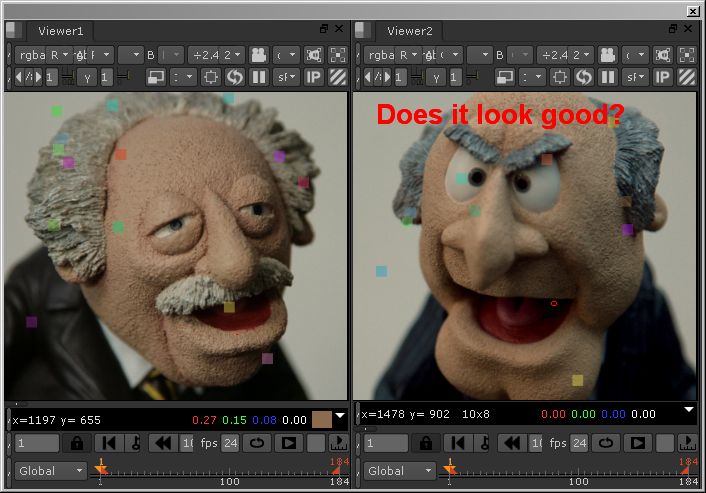Click the rewind button in Viewer2

click(x=511, y=443)
